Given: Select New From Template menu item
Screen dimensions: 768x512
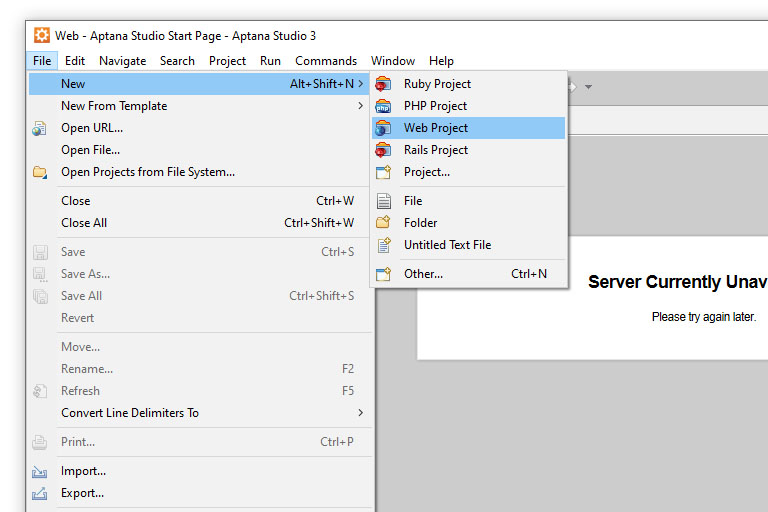Looking at the screenshot, I should 199,106.
